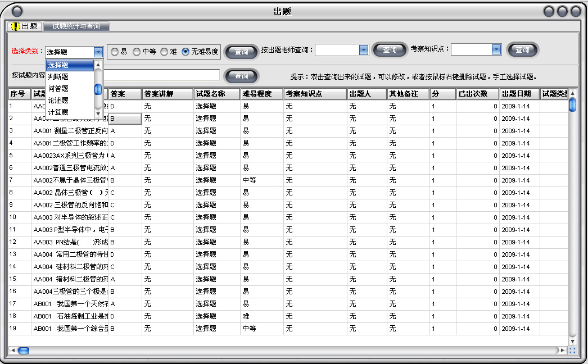
Task: Choose 判断题 from the category list
Action: click(59, 76)
